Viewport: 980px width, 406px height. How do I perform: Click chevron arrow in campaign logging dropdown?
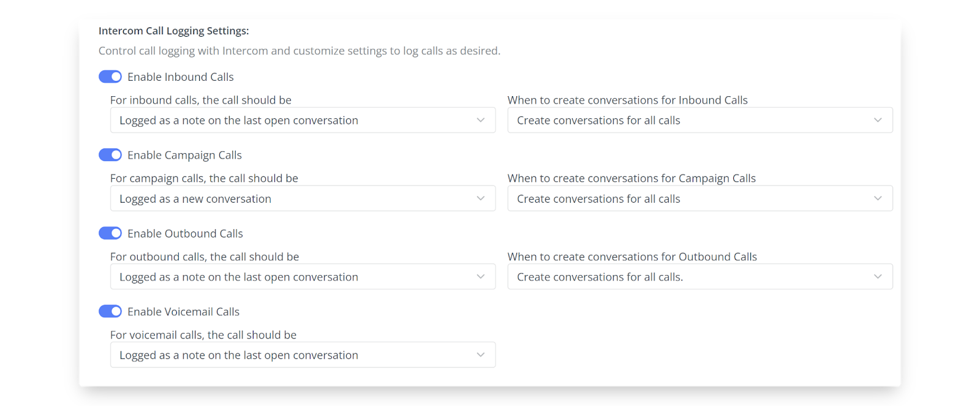point(481,198)
